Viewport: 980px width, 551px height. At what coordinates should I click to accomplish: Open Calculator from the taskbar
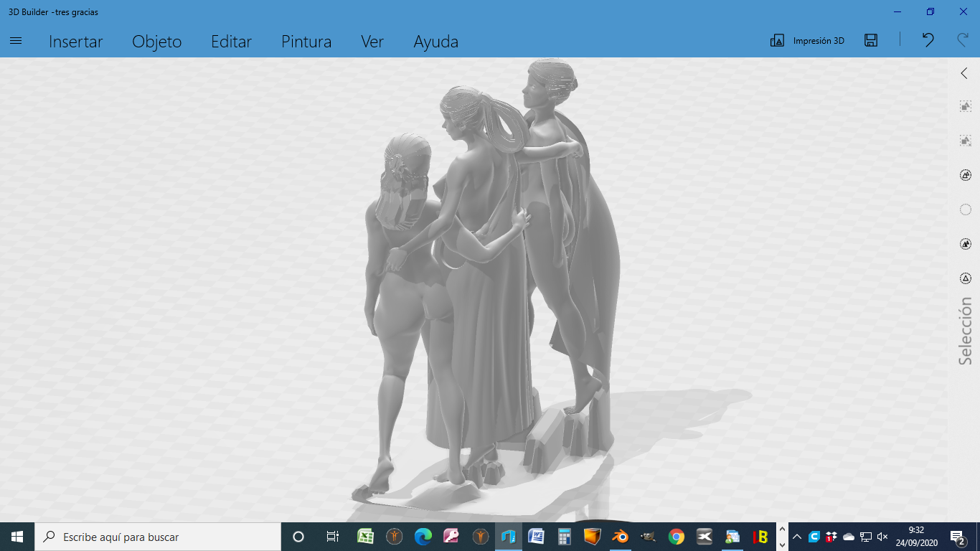tap(564, 537)
